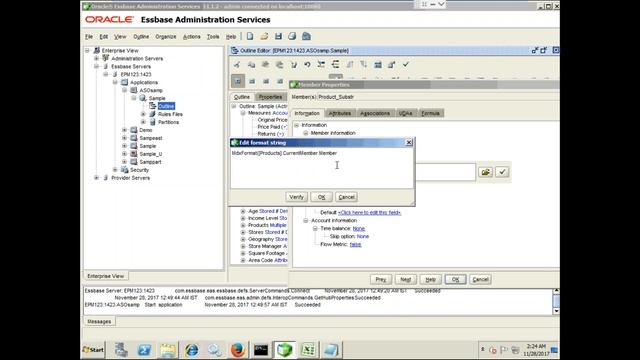640x360 pixels.
Task: Click the Flow Metric false link
Action: point(356,244)
